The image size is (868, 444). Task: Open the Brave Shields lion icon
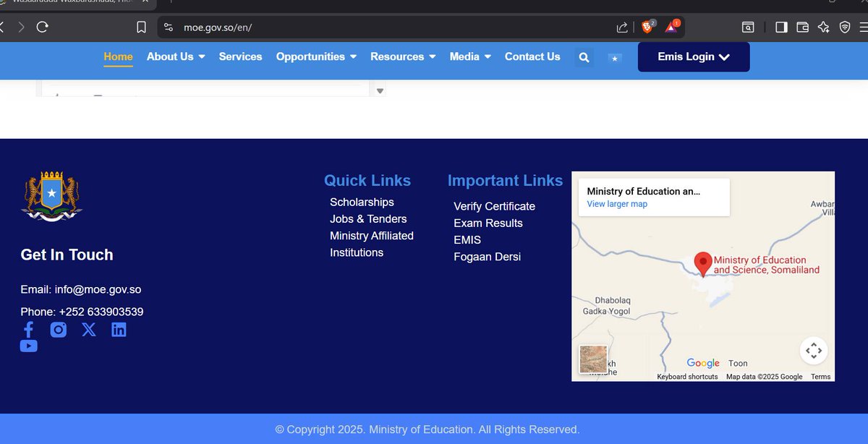pyautogui.click(x=647, y=27)
